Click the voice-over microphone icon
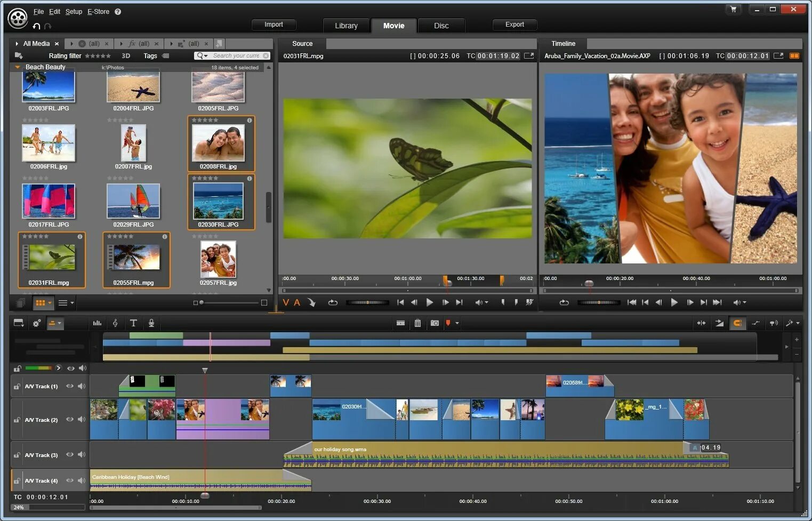Screen dimensions: 812x521 pos(151,323)
